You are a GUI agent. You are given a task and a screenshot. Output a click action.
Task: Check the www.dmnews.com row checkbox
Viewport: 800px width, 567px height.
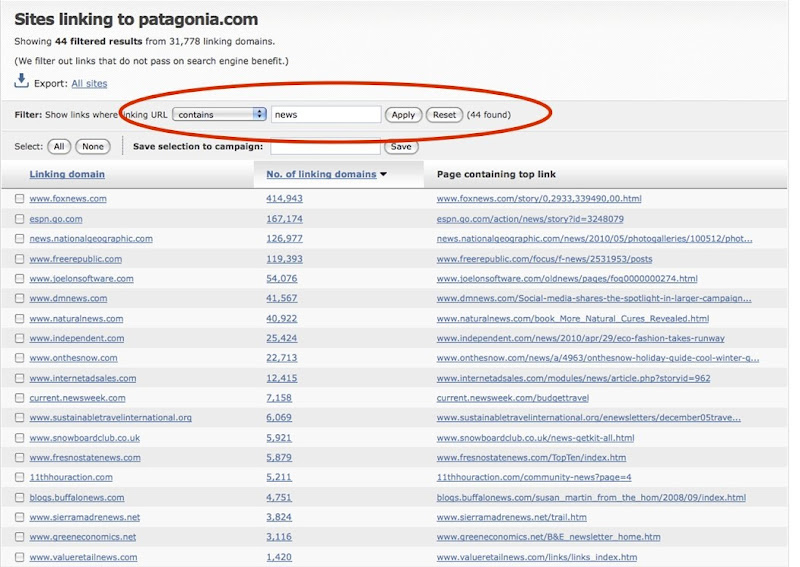pyautogui.click(x=19, y=298)
